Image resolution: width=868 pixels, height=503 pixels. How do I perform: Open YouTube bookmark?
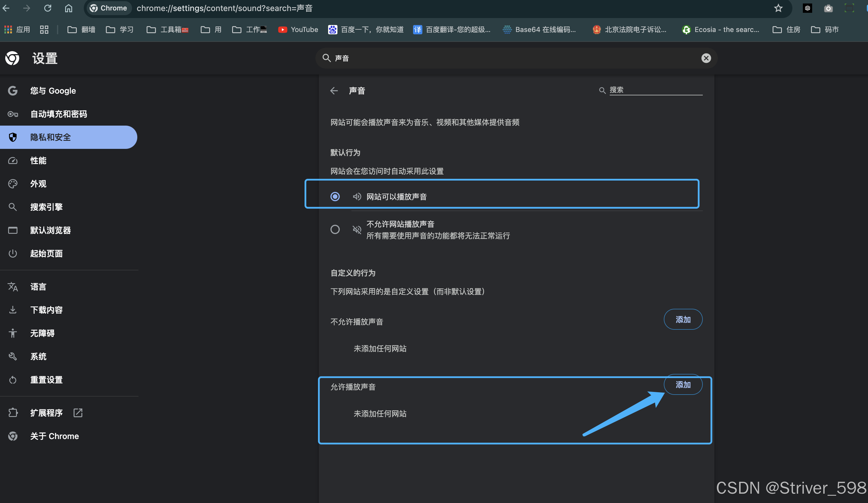pos(298,30)
